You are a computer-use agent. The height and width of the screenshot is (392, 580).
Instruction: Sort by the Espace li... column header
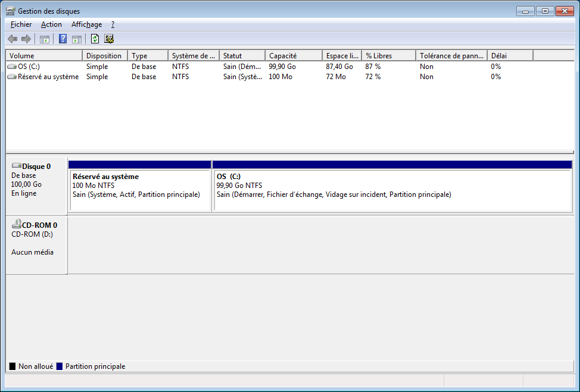pos(342,56)
